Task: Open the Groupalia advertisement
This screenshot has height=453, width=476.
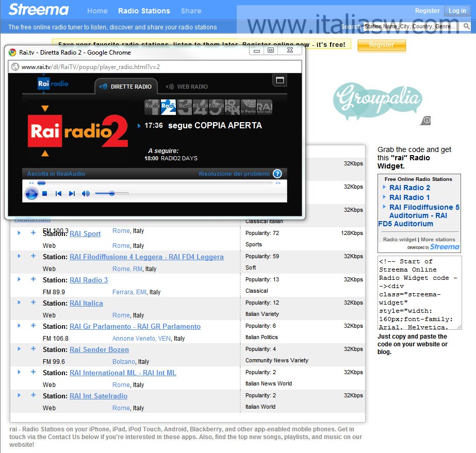Action: pyautogui.click(x=377, y=101)
